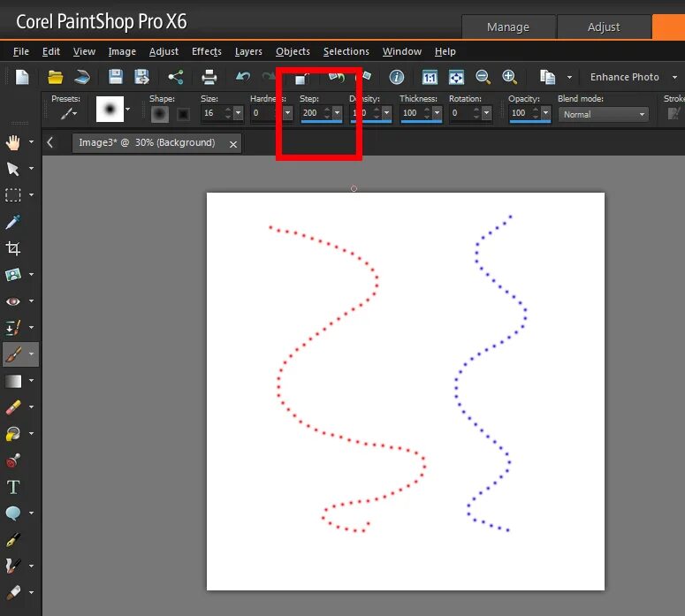This screenshot has height=616, width=685.
Task: Open the Size slider dropdown
Action: [238, 113]
